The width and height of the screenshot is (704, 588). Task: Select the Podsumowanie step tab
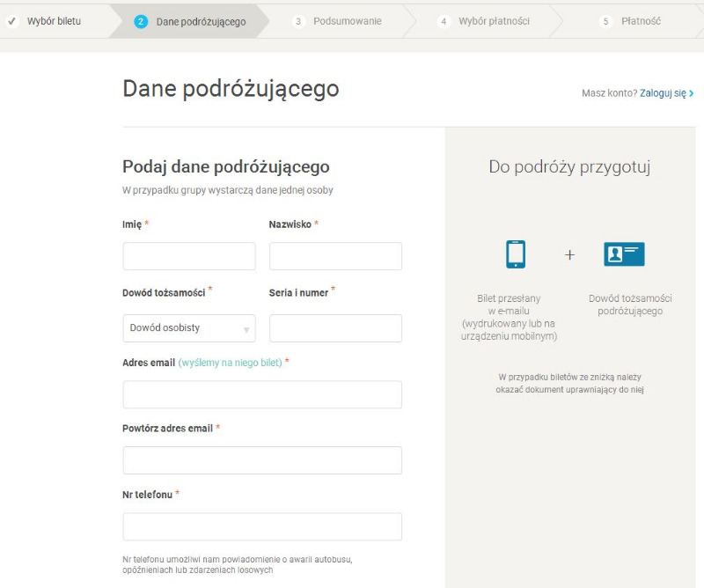[x=347, y=21]
